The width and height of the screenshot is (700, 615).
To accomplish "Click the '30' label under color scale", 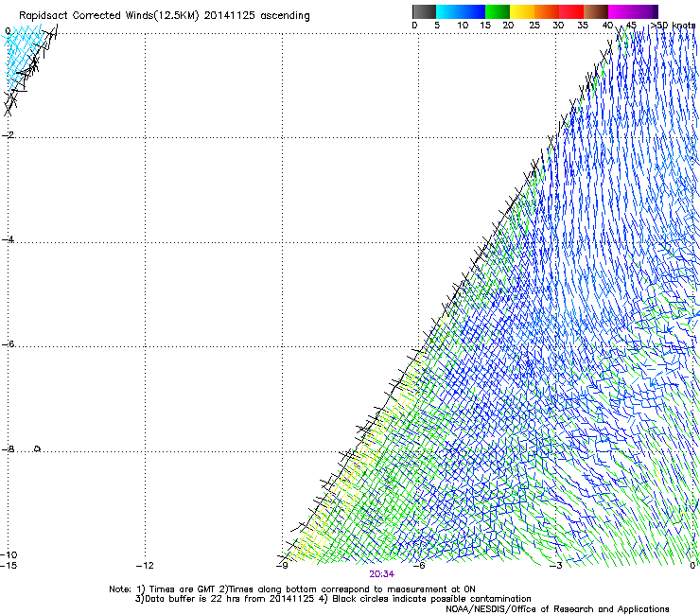I will pyautogui.click(x=558, y=26).
